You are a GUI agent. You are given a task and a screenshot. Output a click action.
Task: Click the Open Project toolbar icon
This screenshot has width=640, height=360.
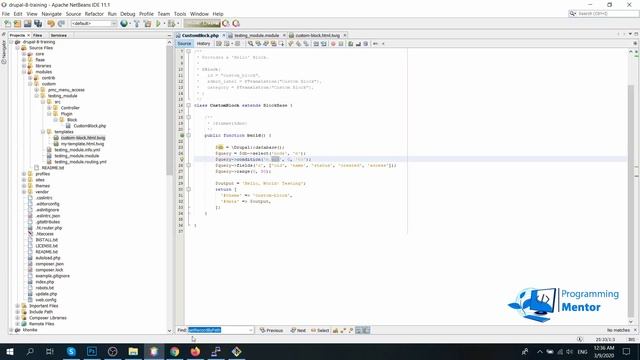pyautogui.click(x=27, y=24)
